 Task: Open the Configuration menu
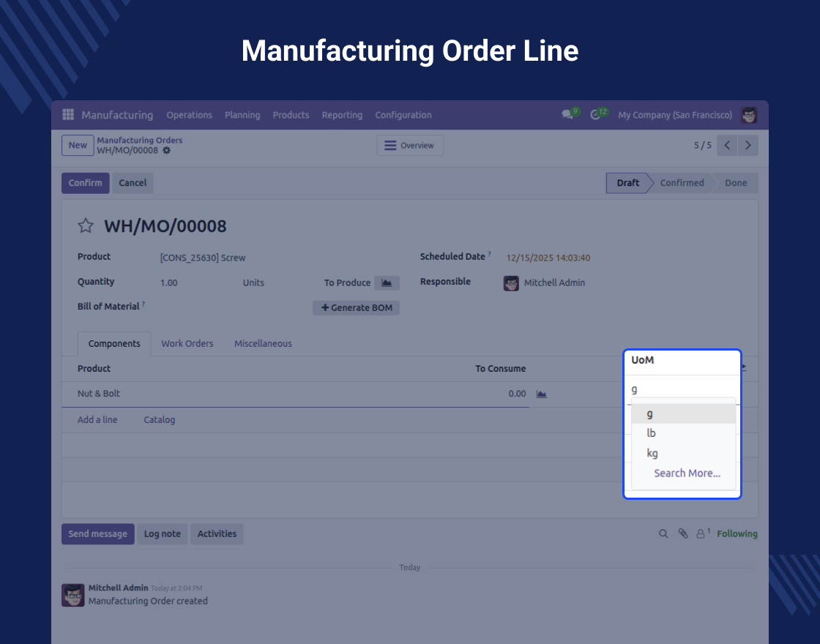(403, 115)
